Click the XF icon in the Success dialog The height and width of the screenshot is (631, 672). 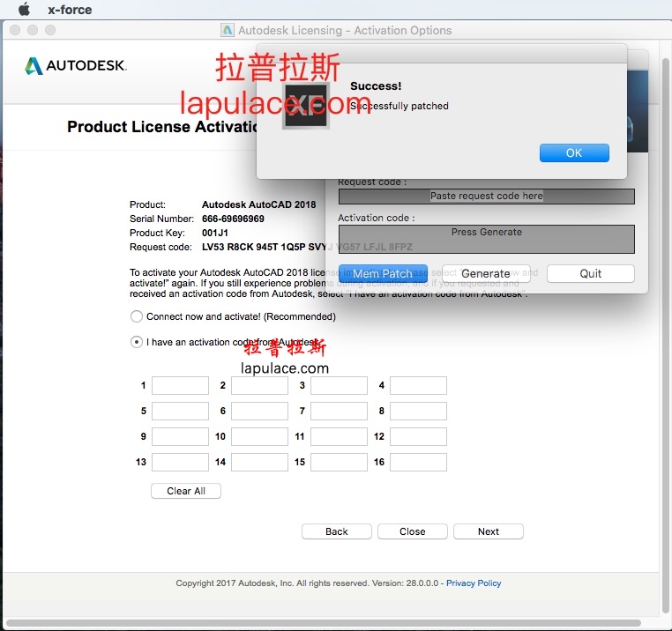click(305, 106)
